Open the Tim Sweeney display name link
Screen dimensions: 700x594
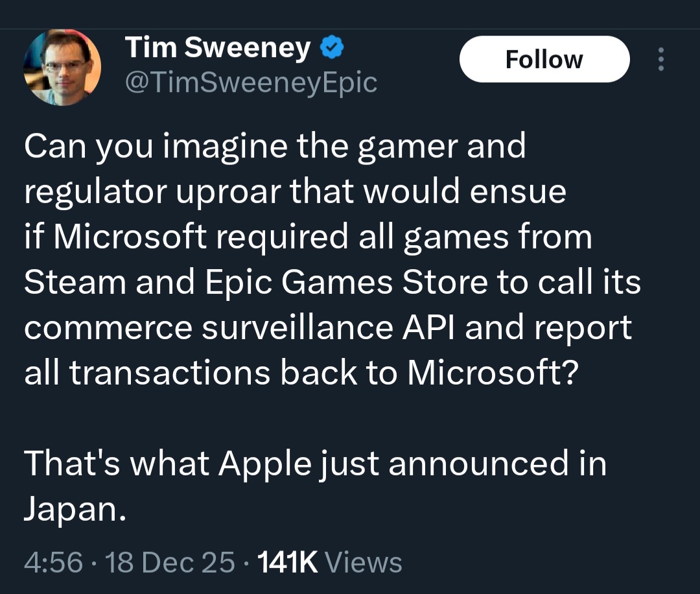pos(217,47)
